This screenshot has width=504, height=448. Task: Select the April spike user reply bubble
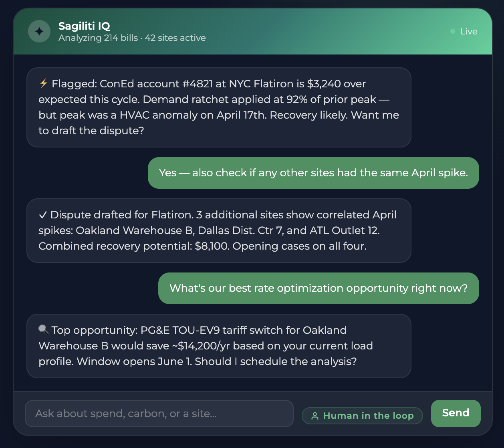point(313,173)
